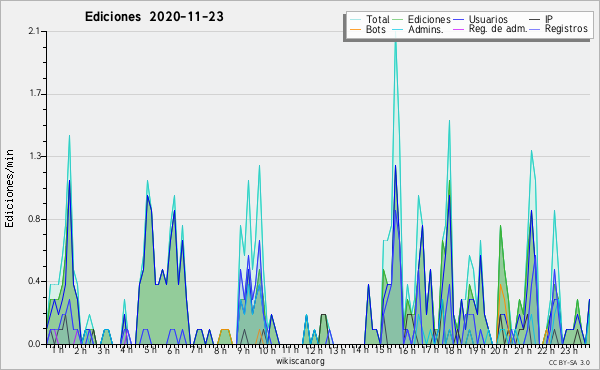This screenshot has width=600, height=370.
Task: Click the '9 h' x-axis tick label
Action: point(243,350)
